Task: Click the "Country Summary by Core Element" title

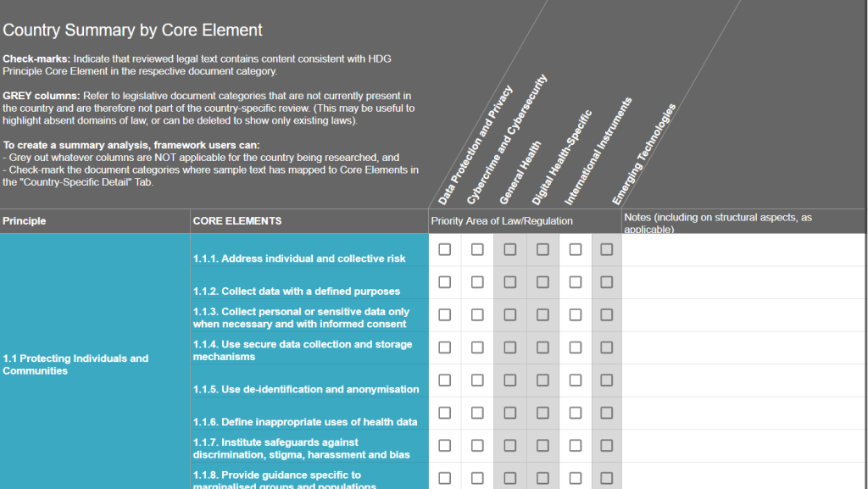Action: tap(133, 31)
